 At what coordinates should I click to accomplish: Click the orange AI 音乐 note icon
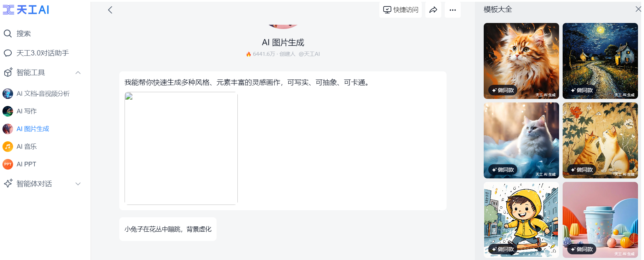8,147
